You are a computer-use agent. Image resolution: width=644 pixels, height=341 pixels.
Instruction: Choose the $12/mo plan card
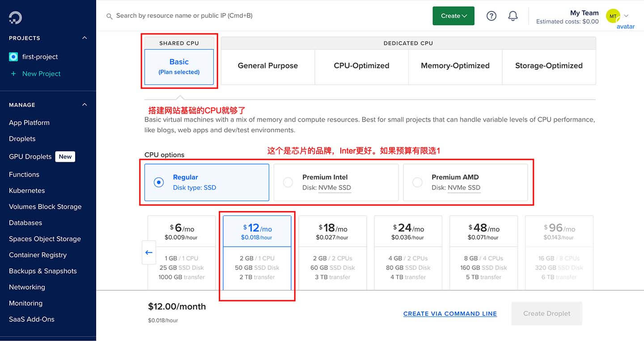[x=257, y=253]
